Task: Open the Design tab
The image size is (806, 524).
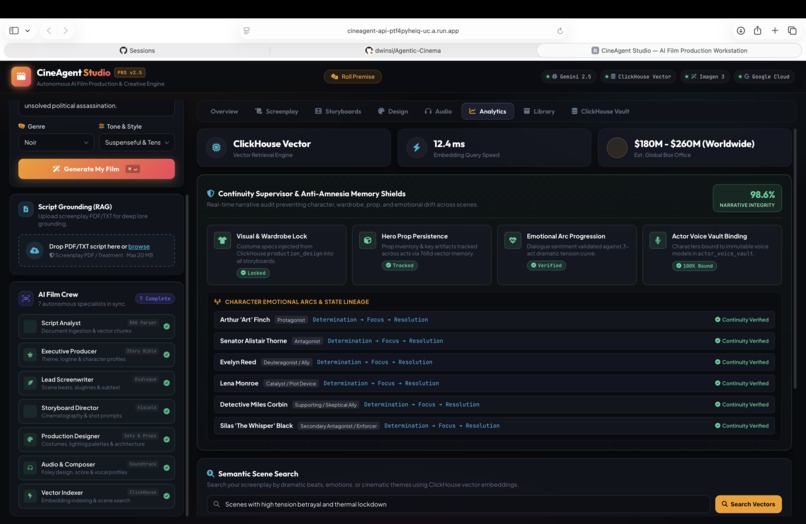Action: 393,112
